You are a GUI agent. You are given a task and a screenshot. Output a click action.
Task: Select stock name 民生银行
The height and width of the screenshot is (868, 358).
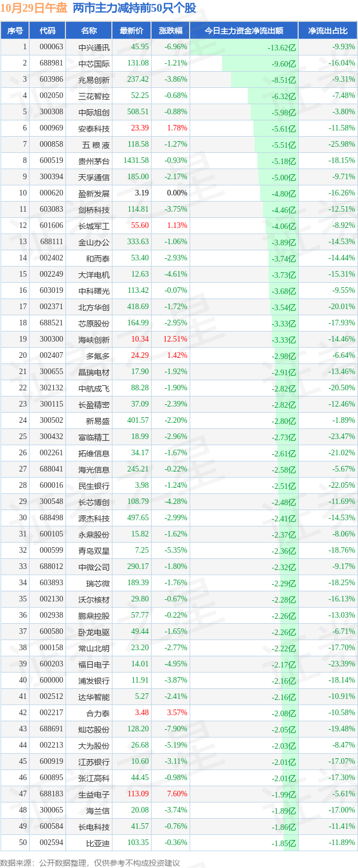[x=94, y=486]
